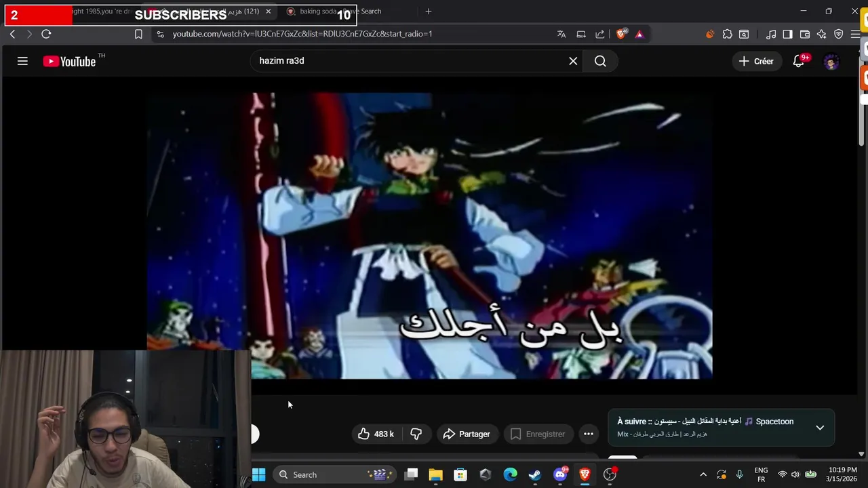The height and width of the screenshot is (488, 868).
Task: Open the YouTube guide hamburger menu
Action: pyautogui.click(x=22, y=61)
